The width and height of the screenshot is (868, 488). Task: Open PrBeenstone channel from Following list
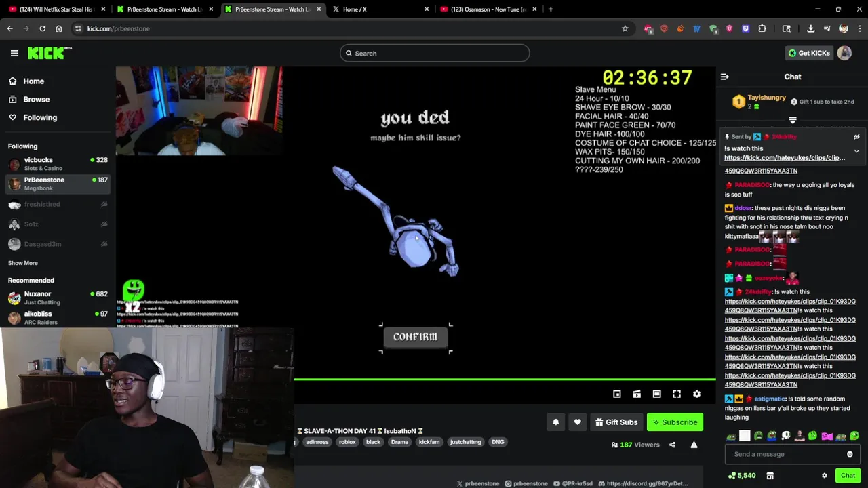[x=58, y=184]
